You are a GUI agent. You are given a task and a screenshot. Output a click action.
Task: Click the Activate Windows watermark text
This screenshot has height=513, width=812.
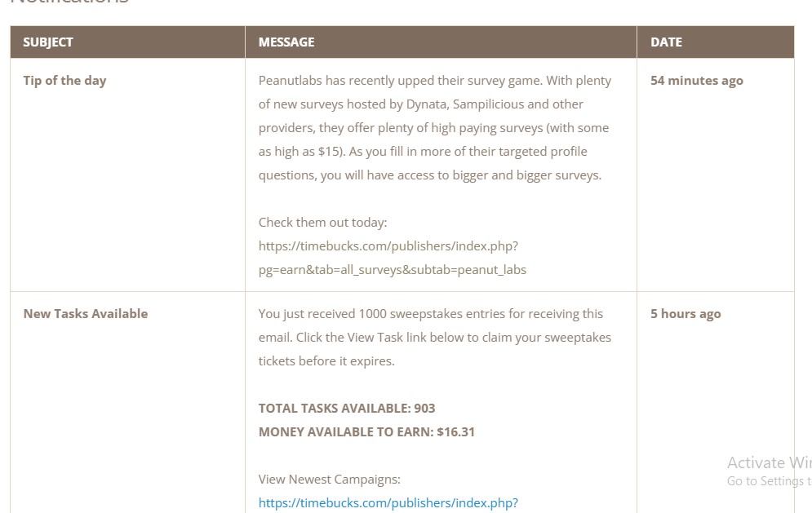769,462
